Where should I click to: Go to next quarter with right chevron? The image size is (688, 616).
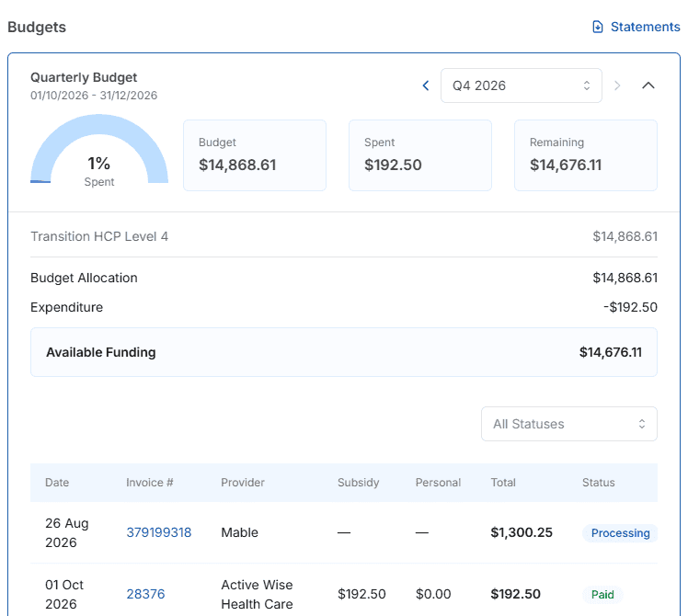click(x=617, y=86)
